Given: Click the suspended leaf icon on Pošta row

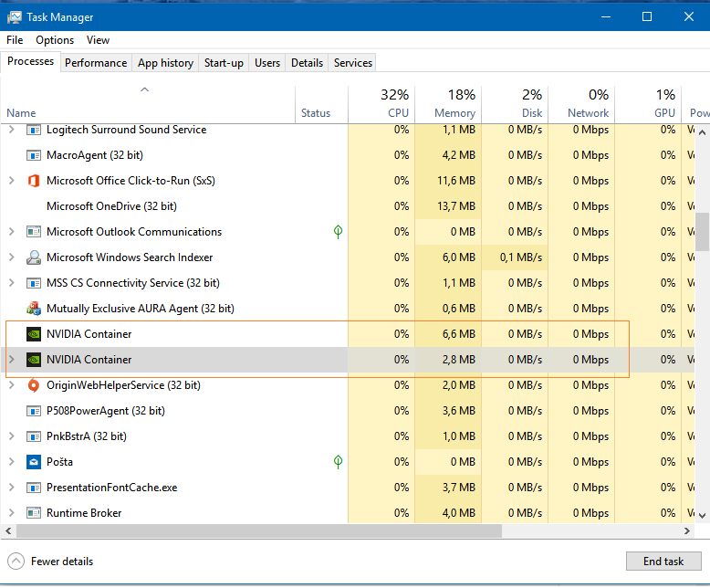Looking at the screenshot, I should point(338,462).
